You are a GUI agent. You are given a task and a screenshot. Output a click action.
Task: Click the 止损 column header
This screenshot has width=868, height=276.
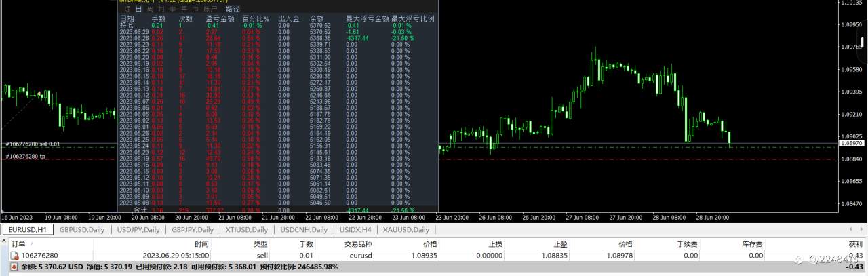click(x=494, y=244)
